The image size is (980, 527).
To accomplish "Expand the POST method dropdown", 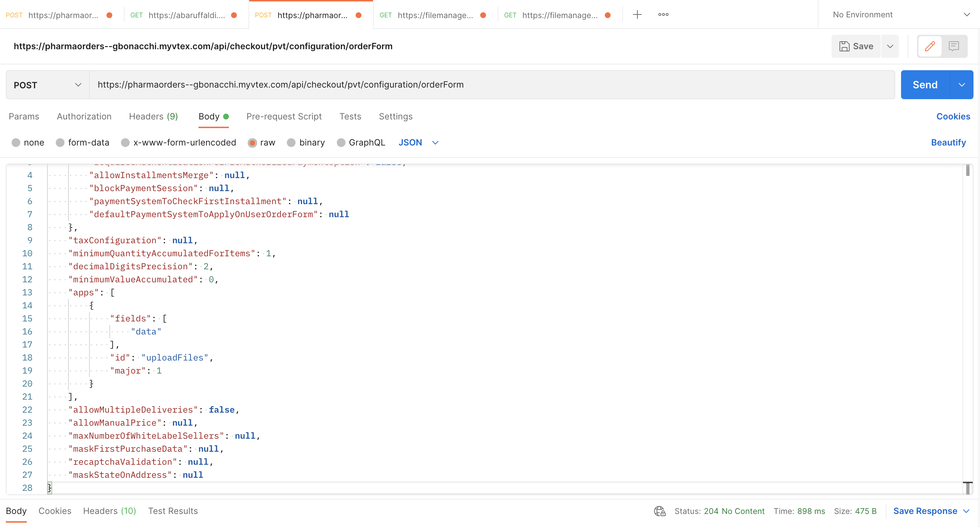I will point(47,85).
